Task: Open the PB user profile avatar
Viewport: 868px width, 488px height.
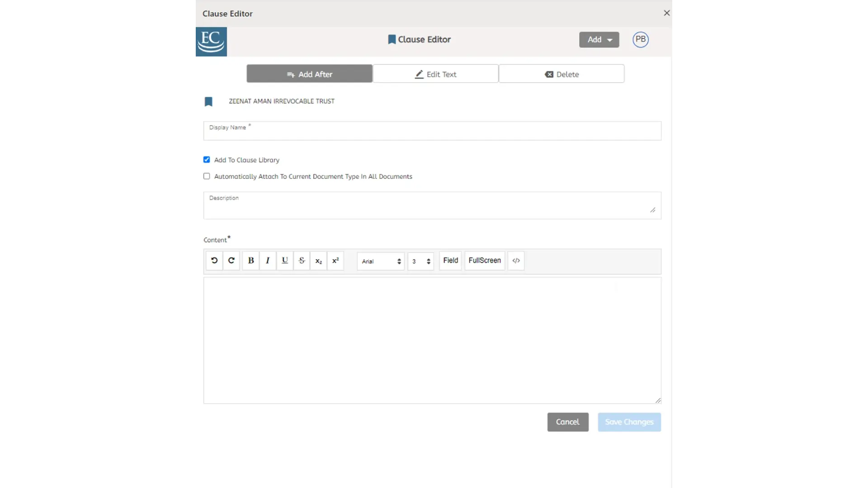Action: coord(641,39)
